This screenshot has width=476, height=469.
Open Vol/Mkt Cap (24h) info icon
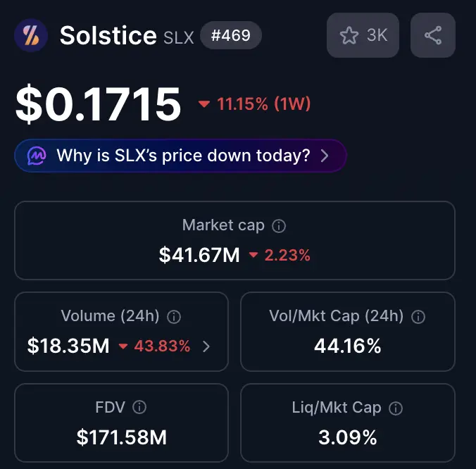(x=418, y=317)
